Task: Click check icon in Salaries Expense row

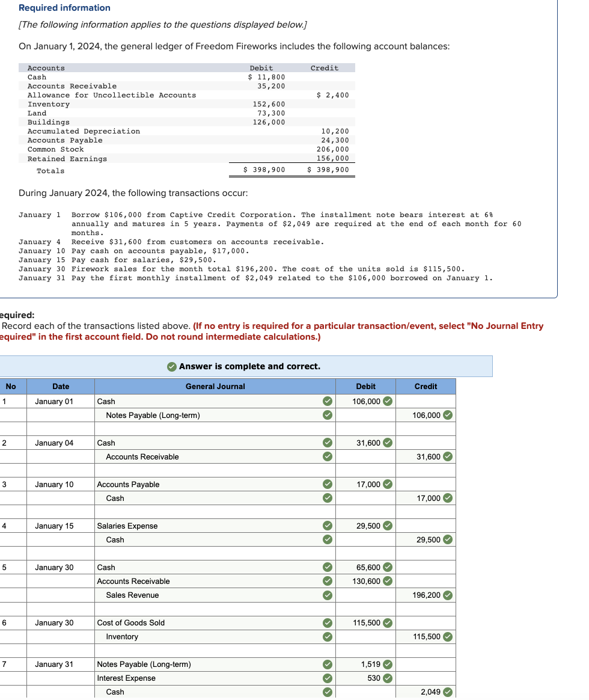Action: point(328,526)
